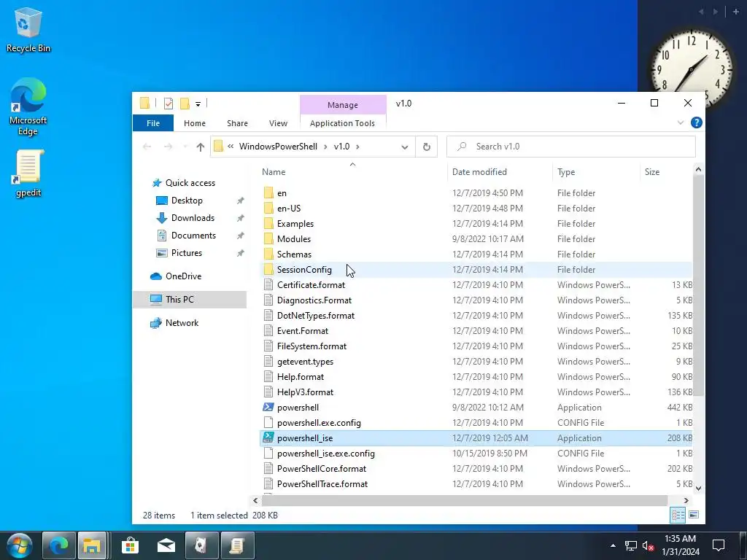Click the New folder quick access toolbar icon

point(185,104)
